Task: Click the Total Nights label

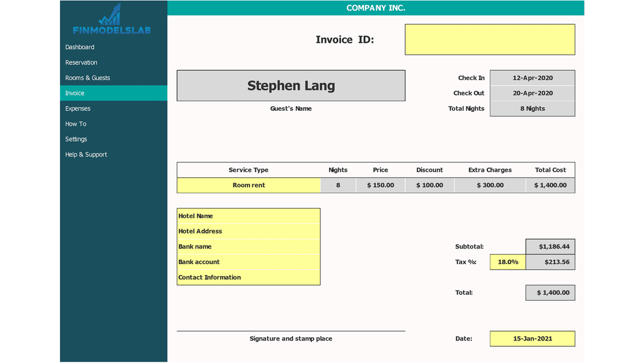Action: click(x=466, y=108)
